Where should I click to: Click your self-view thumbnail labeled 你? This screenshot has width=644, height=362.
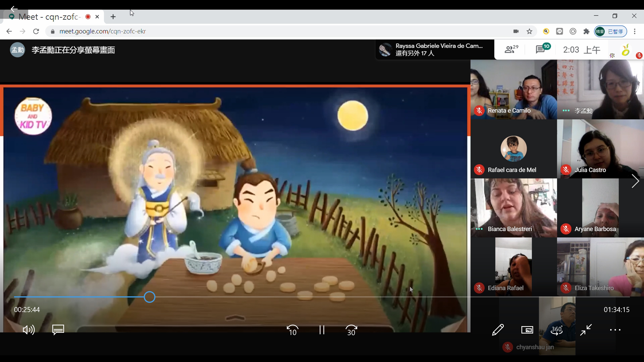coord(626,50)
